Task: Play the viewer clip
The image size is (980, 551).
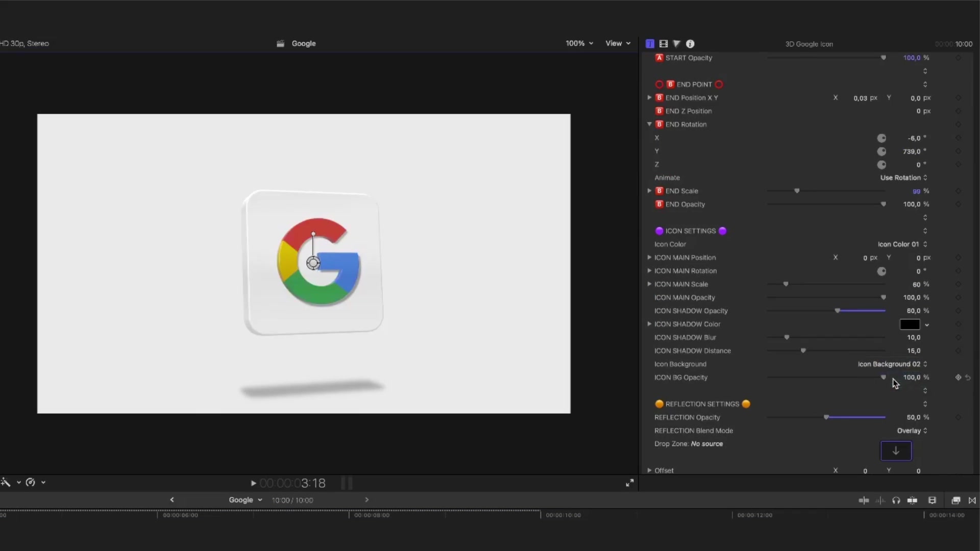Action: pos(253,483)
